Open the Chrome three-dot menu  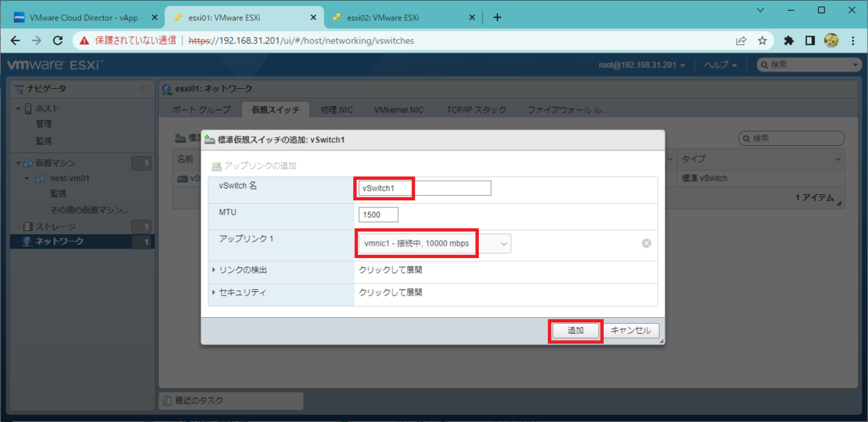coord(853,40)
